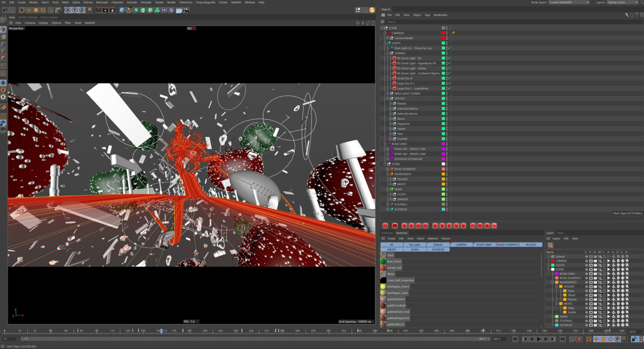
Task: Toggle view visibility of CAMERA layer
Action: pos(591,261)
